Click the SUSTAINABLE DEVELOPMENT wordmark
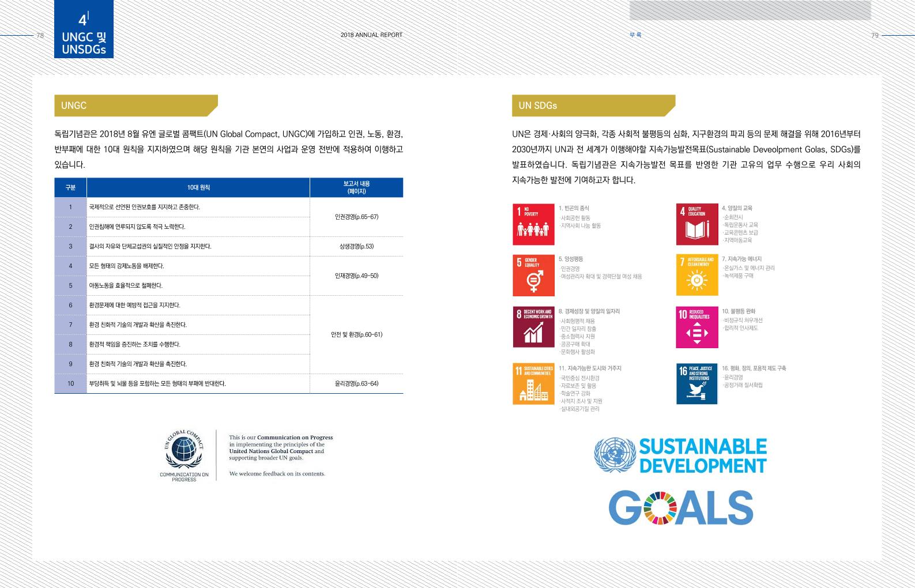This screenshot has width=915, height=588. (703, 455)
